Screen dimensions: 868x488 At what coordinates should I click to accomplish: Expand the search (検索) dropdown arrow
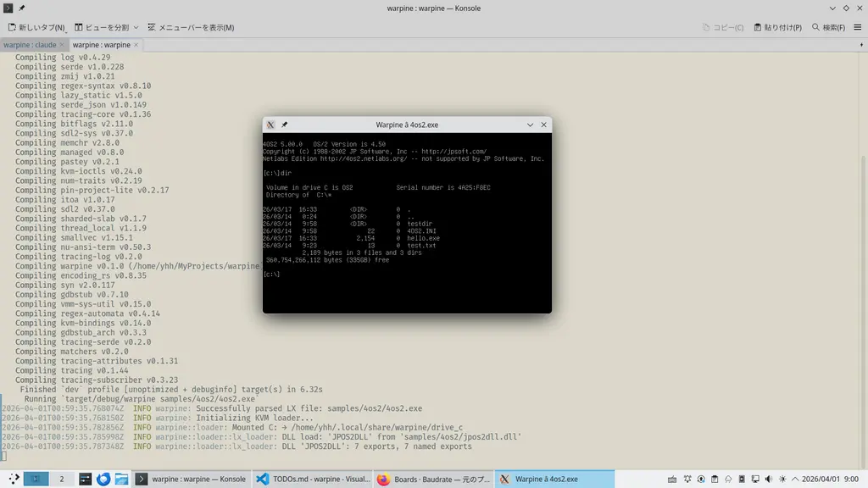[x=849, y=27]
